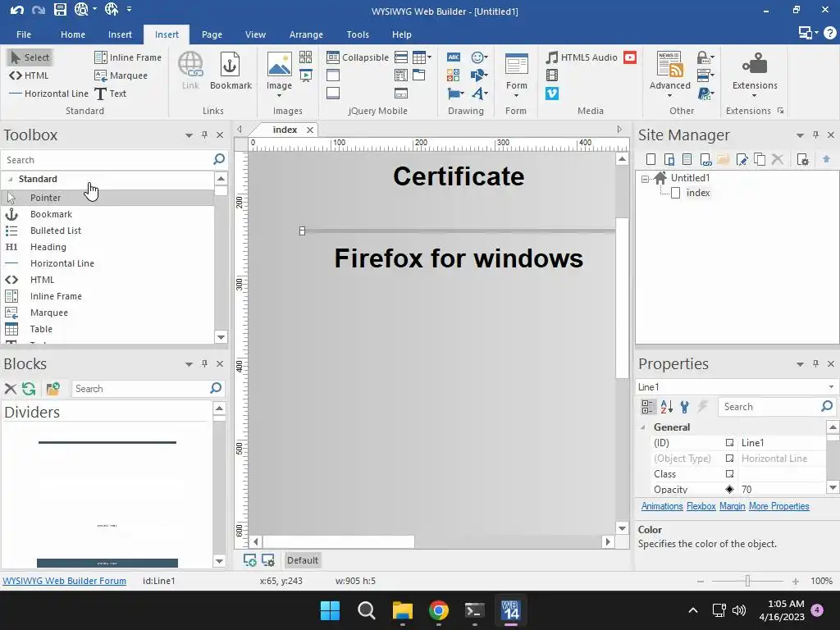Pin the Toolbox panel
Screen dimensions: 840x630
click(x=204, y=135)
